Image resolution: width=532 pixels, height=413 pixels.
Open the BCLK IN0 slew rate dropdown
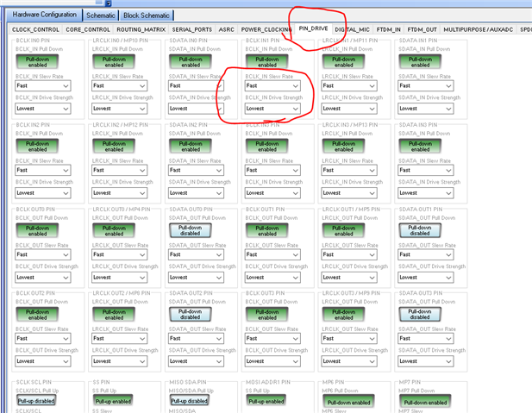coord(43,86)
